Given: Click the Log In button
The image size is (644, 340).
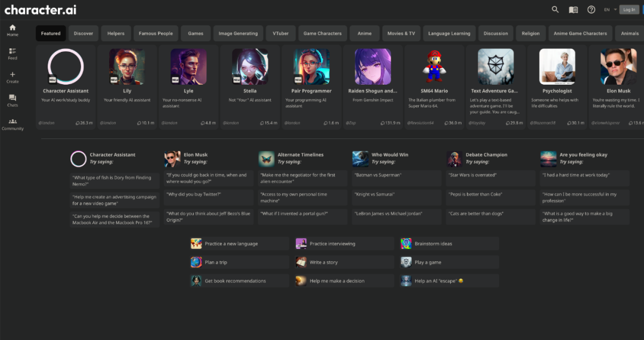Looking at the screenshot, I should point(629,10).
